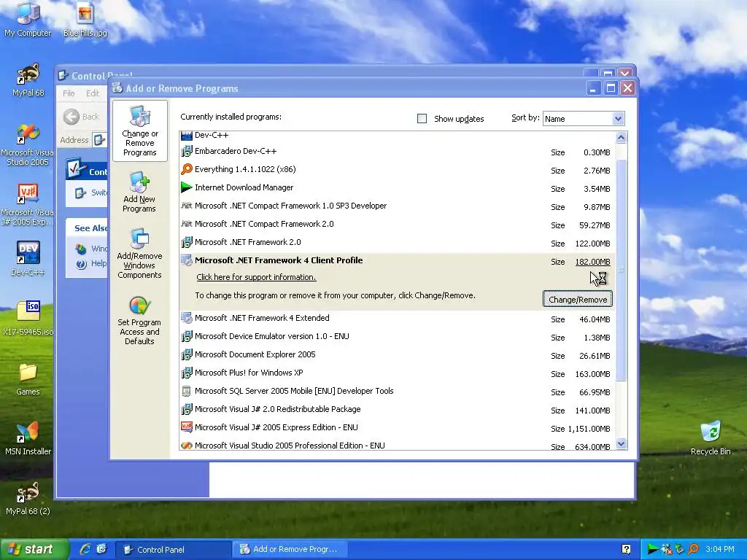
Task: Select Microsoft Visual J# 2005 Express desktop shortcut
Action: coord(28,205)
